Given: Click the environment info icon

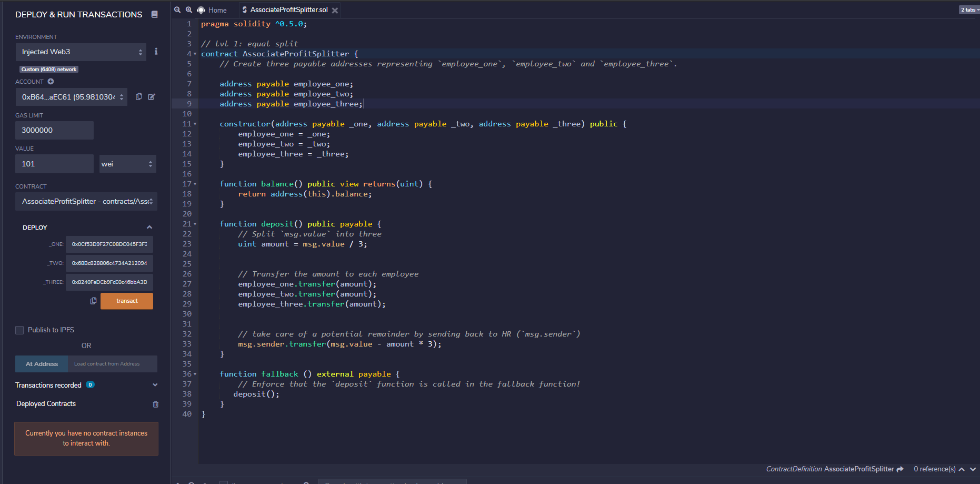Looking at the screenshot, I should click(x=156, y=52).
